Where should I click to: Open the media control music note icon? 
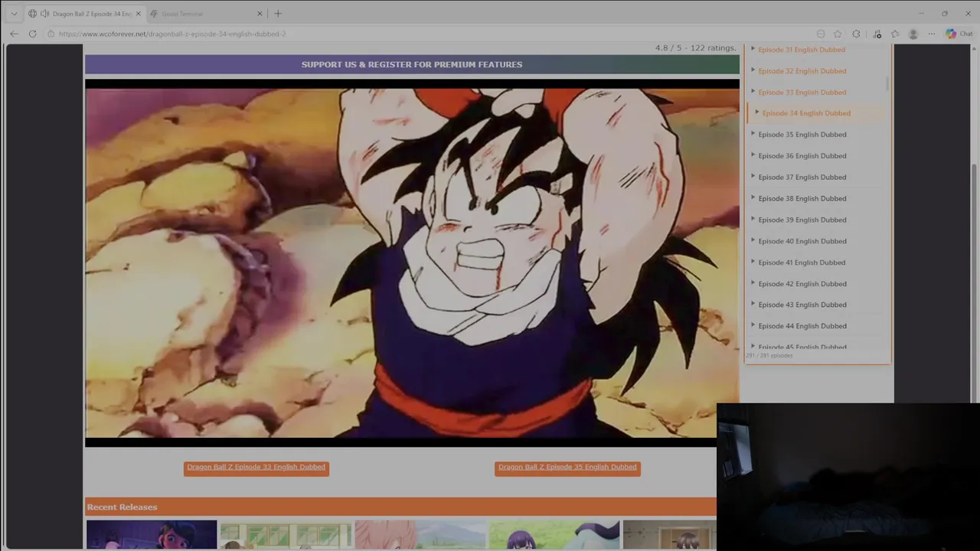point(877,34)
